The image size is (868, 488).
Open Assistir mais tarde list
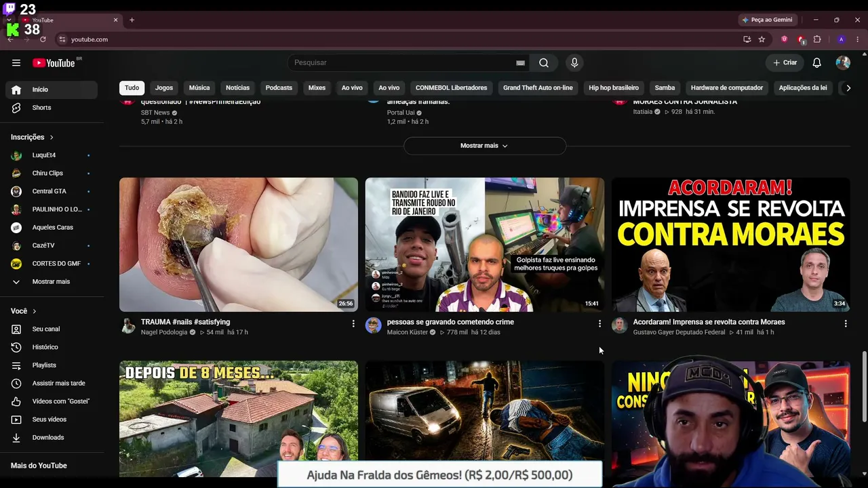[52, 383]
